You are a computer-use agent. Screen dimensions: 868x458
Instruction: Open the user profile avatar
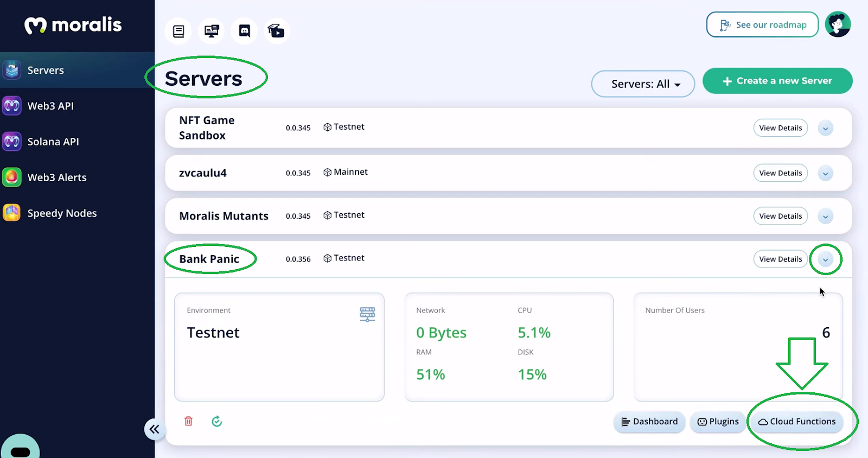(x=838, y=24)
